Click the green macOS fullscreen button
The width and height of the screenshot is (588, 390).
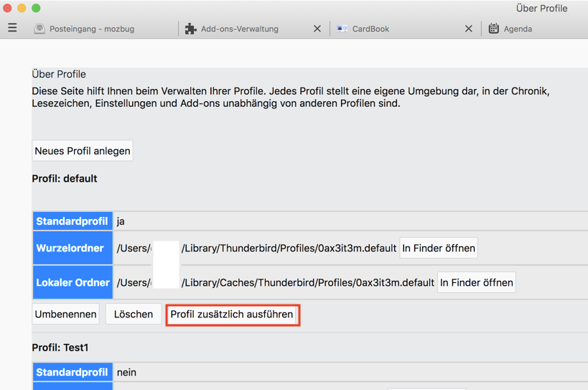(36, 8)
